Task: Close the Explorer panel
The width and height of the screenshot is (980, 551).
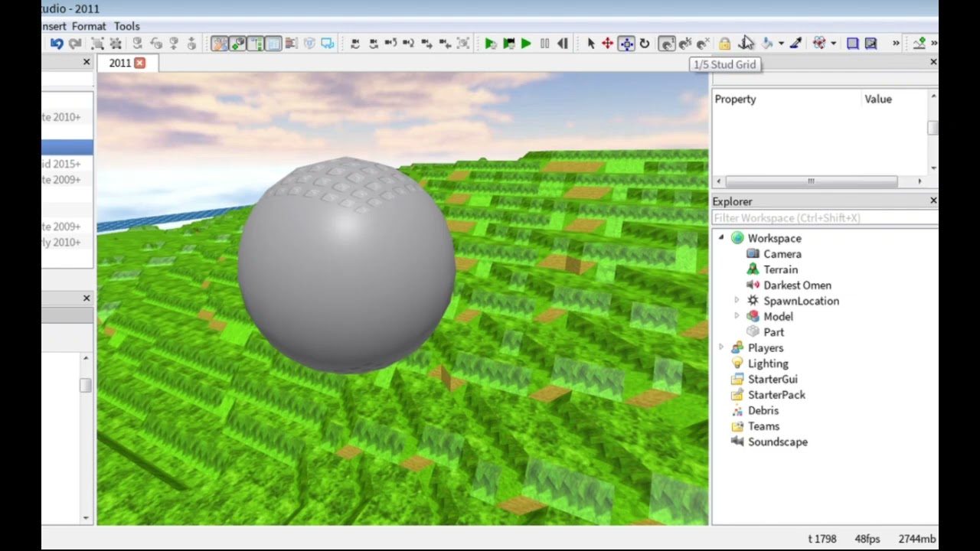Action: [x=933, y=201]
